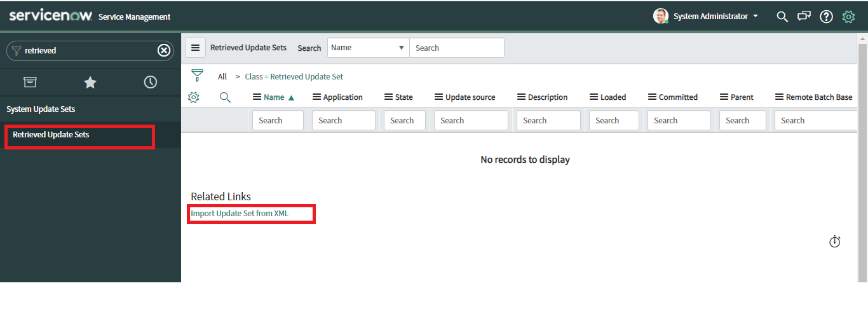Sort by Description column
This screenshot has height=330, width=868.
pos(547,97)
